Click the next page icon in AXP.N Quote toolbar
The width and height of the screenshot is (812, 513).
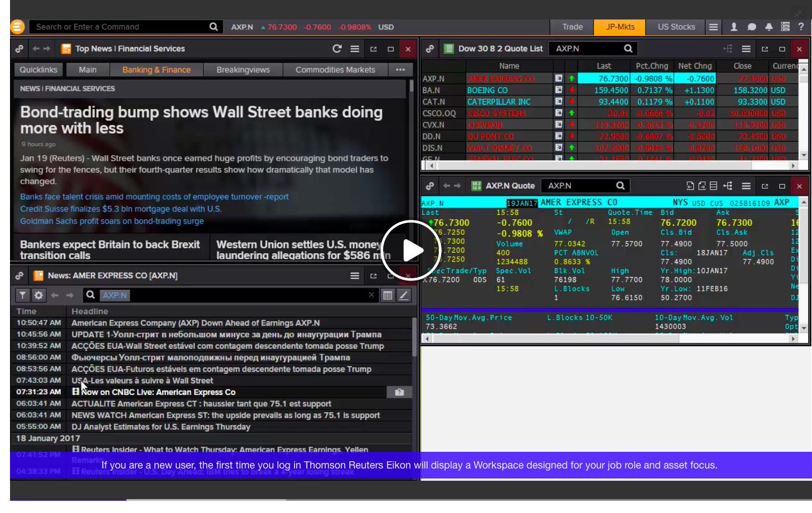pos(702,186)
